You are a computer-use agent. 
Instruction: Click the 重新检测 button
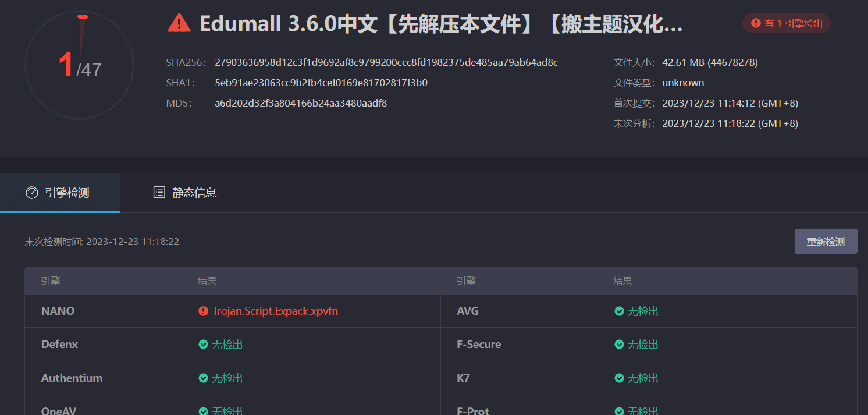click(x=826, y=242)
